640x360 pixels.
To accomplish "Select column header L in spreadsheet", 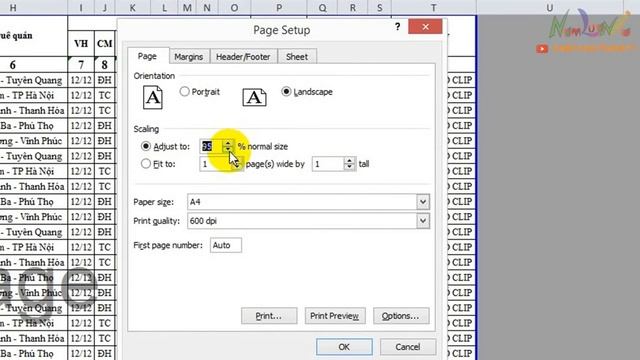I will pyautogui.click(x=164, y=7).
